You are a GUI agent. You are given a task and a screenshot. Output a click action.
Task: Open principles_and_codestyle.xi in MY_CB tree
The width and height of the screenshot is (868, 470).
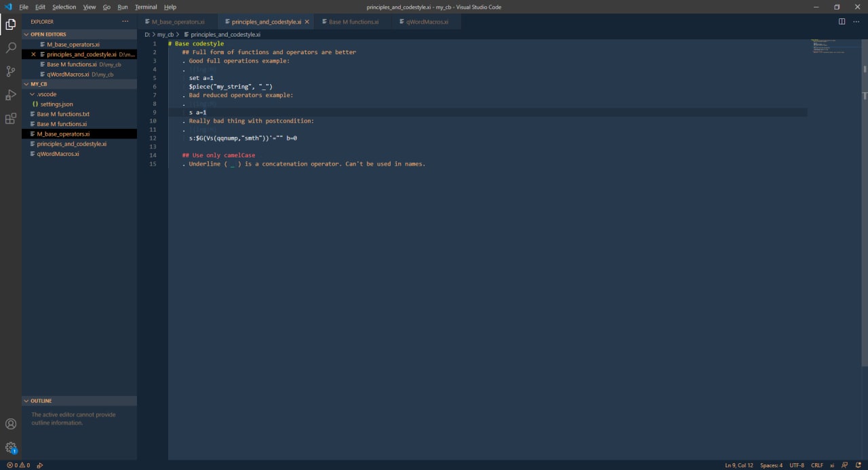(79, 144)
